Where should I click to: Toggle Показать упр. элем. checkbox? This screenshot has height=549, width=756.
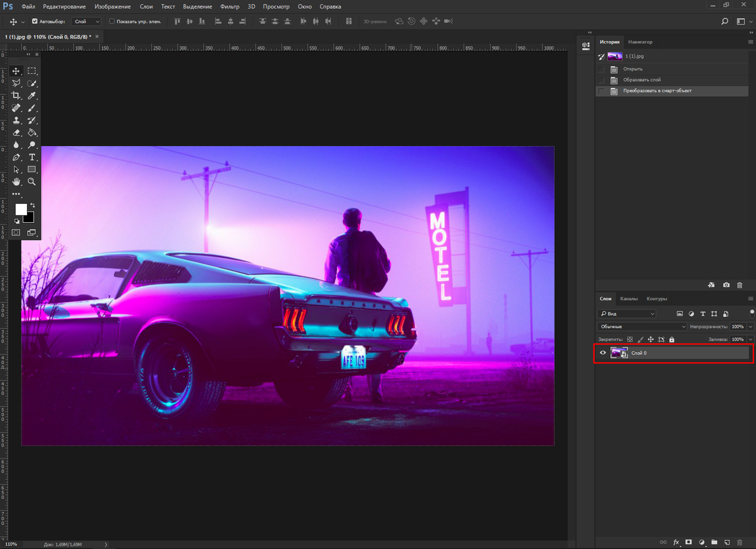pos(112,21)
